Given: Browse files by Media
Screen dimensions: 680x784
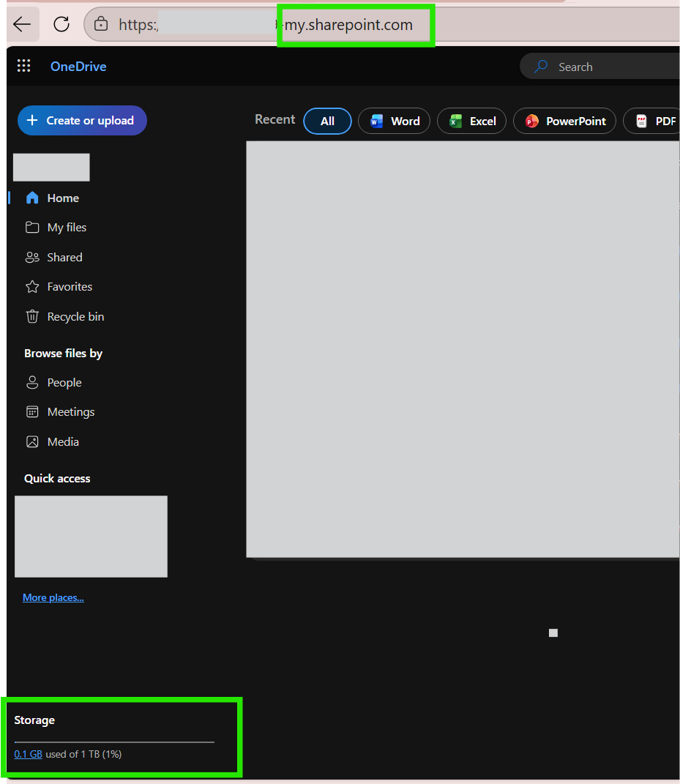Looking at the screenshot, I should (63, 442).
